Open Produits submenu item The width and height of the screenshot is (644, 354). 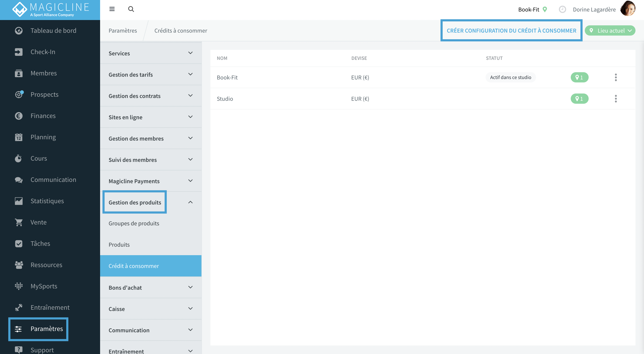click(151, 245)
